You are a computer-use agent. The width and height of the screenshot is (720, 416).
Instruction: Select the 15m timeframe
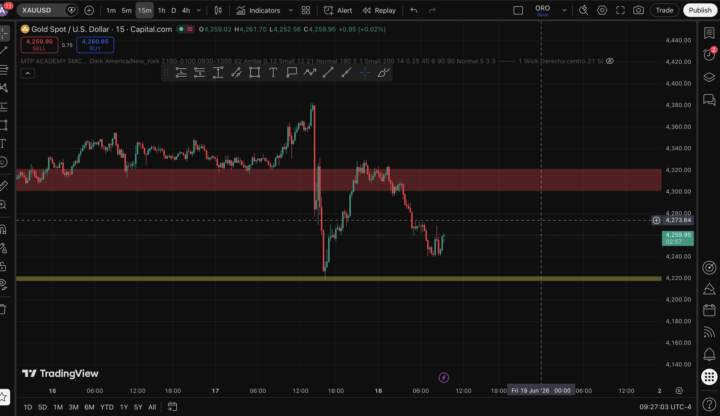pyautogui.click(x=144, y=10)
